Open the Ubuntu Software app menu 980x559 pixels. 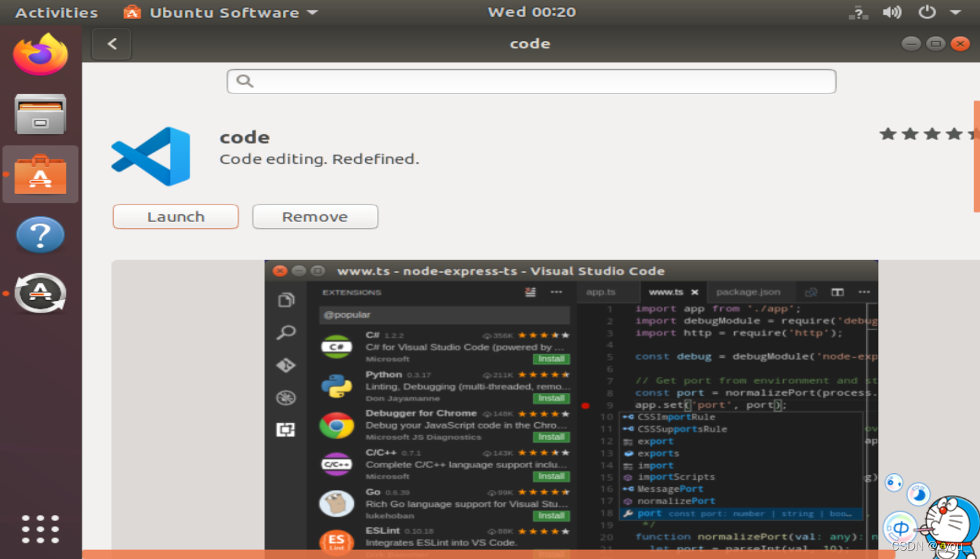(221, 12)
